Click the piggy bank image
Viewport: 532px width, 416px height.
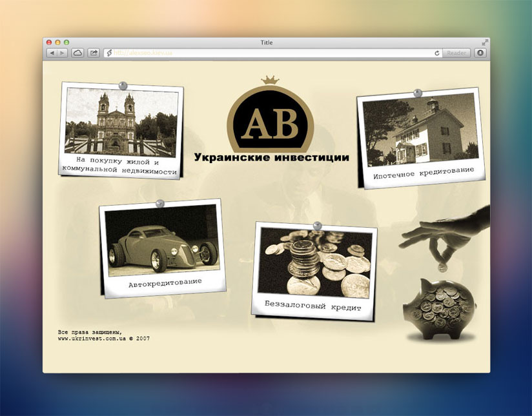pyautogui.click(x=439, y=310)
